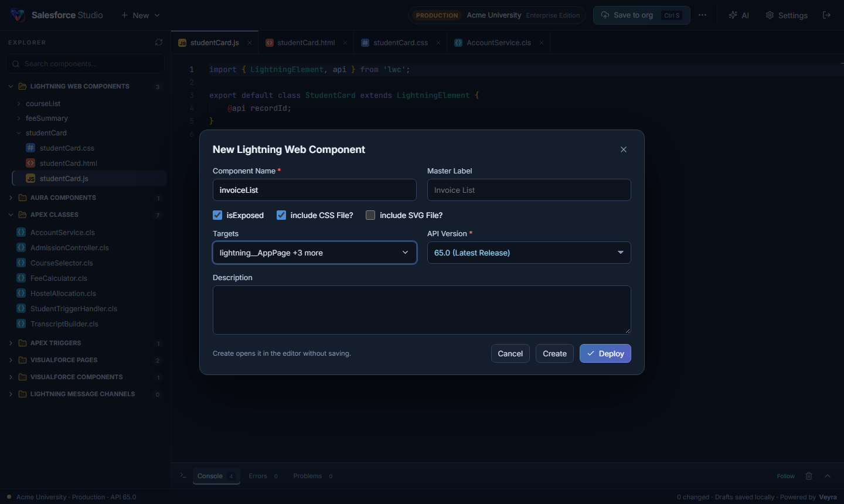Switch to the studentCard.css tab
This screenshot has width=844, height=504.
tap(400, 43)
